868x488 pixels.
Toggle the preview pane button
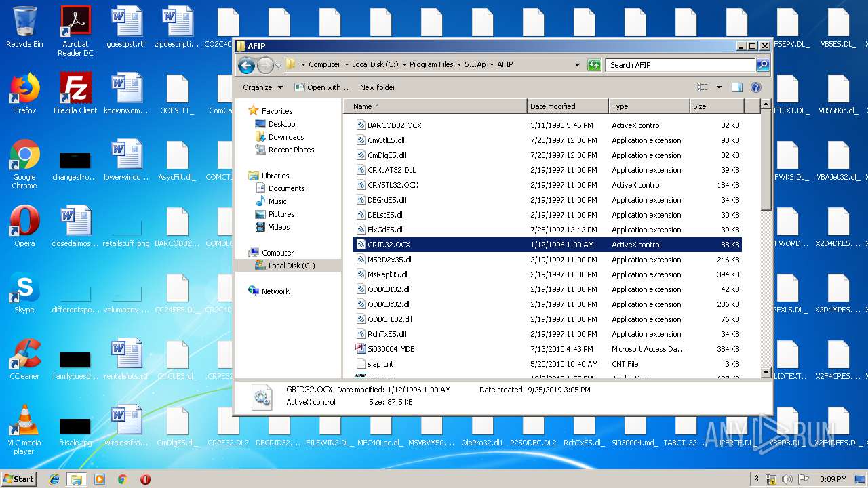[737, 87]
